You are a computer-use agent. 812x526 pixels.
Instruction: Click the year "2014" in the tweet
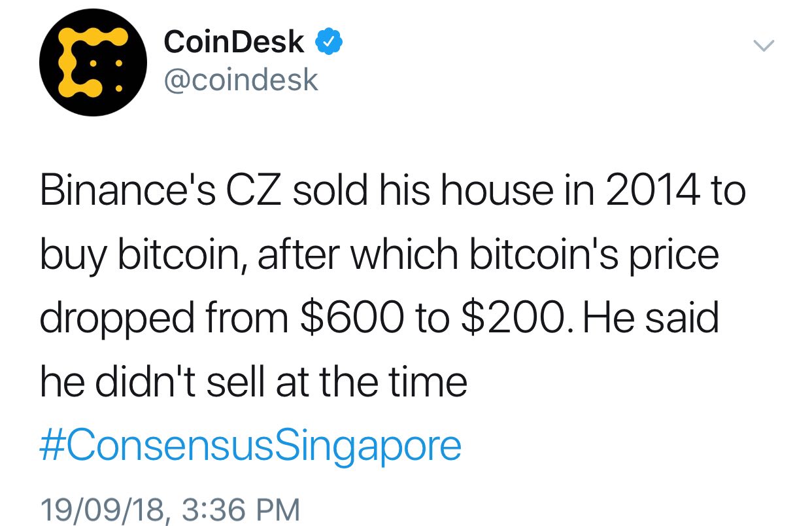pyautogui.click(x=643, y=191)
